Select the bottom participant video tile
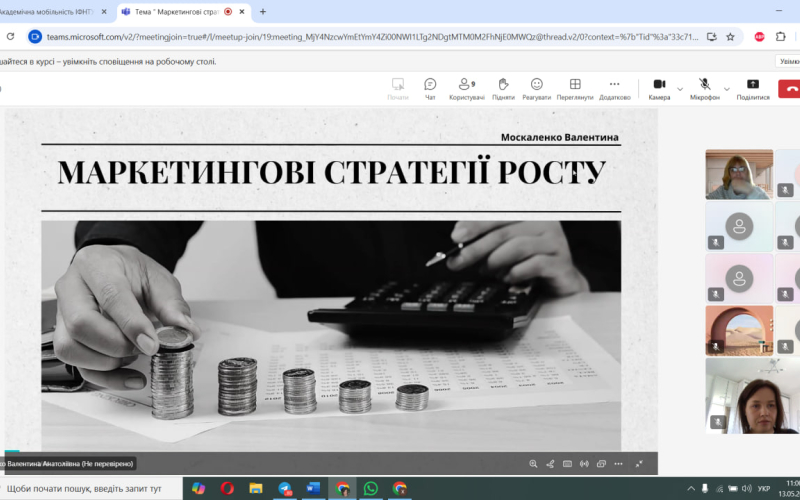The image size is (800, 500). [x=753, y=396]
